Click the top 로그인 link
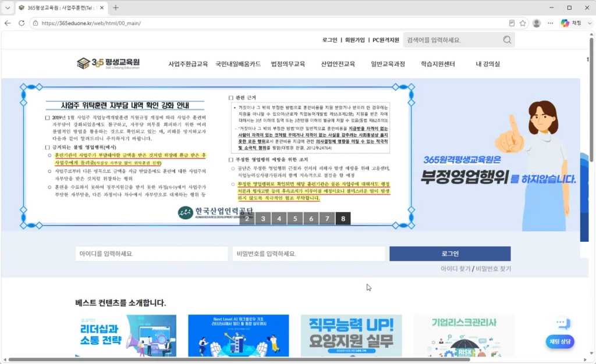Viewport: 596px width, 364px height. pos(329,40)
